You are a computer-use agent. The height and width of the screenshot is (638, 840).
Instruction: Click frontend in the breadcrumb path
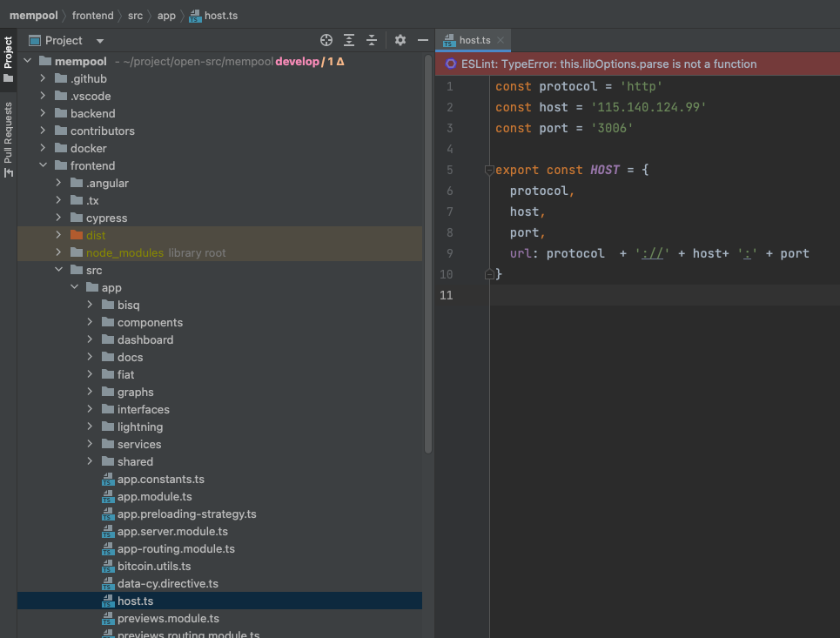pos(92,16)
